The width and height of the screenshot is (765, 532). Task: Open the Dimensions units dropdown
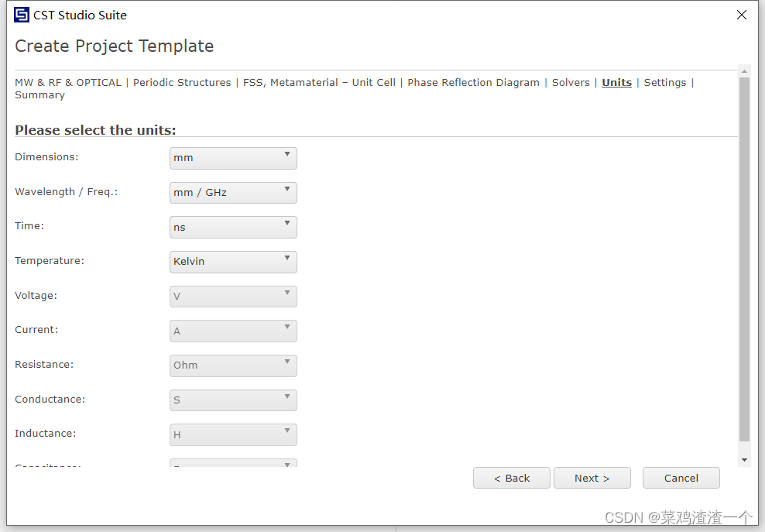pos(233,158)
